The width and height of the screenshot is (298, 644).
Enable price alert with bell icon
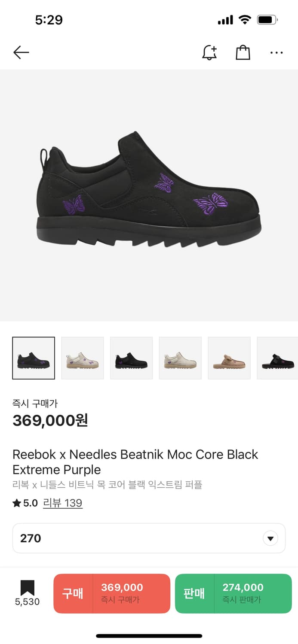(209, 52)
